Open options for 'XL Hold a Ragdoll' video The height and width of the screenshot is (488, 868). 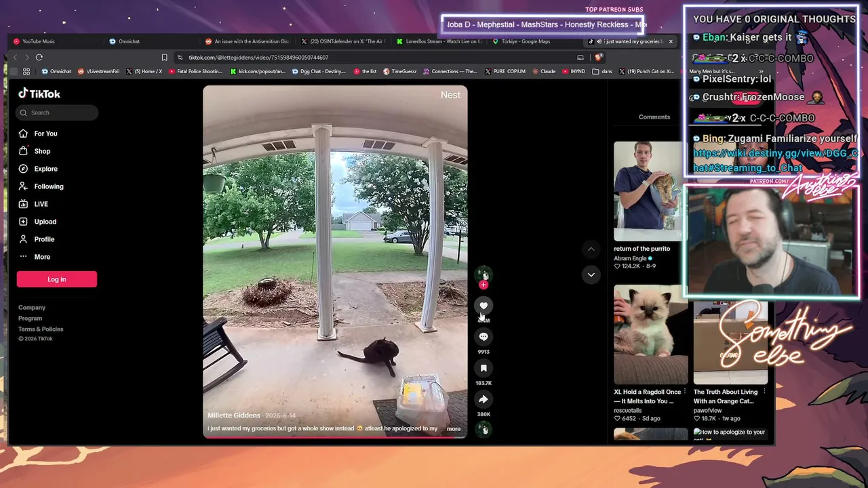pyautogui.click(x=685, y=392)
